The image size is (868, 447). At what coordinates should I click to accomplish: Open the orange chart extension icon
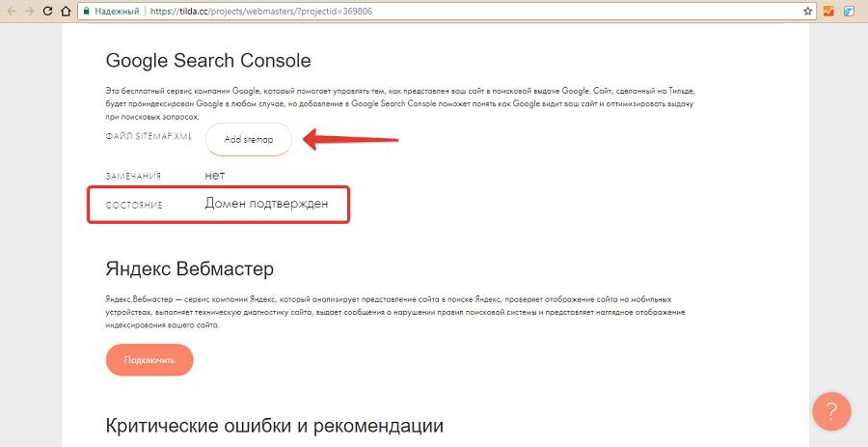click(828, 11)
